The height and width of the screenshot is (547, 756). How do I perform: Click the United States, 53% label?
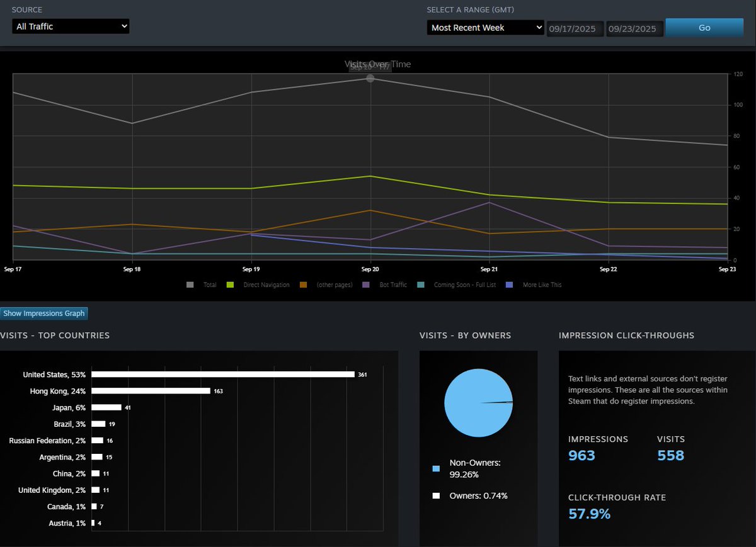click(x=54, y=375)
